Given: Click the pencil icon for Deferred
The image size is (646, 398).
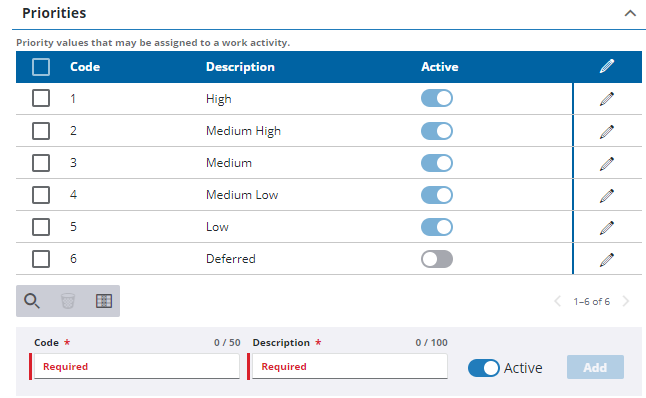Looking at the screenshot, I should click(606, 260).
